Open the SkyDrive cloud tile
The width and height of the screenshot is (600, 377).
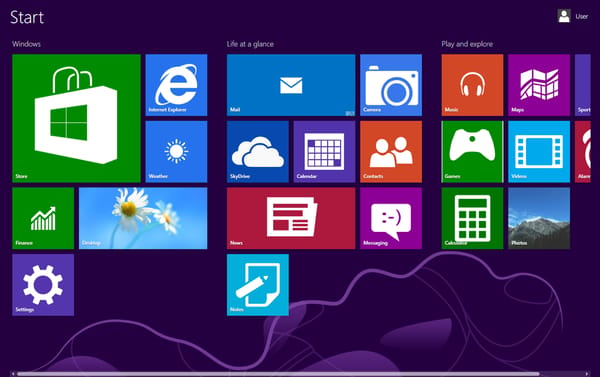pyautogui.click(x=258, y=152)
